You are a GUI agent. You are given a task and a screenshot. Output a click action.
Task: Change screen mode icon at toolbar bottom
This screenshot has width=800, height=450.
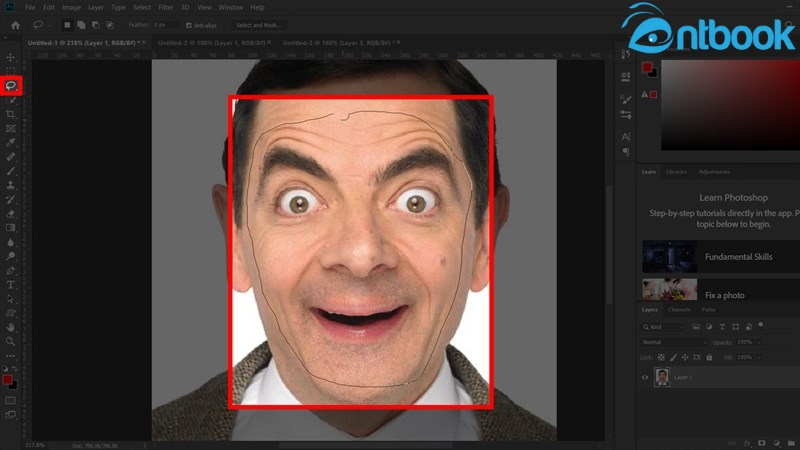point(10,415)
